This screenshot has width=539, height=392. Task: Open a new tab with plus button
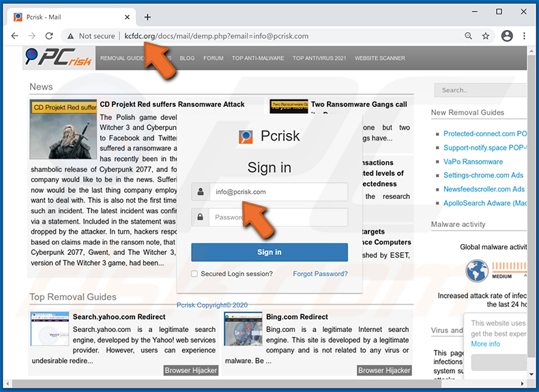(147, 17)
